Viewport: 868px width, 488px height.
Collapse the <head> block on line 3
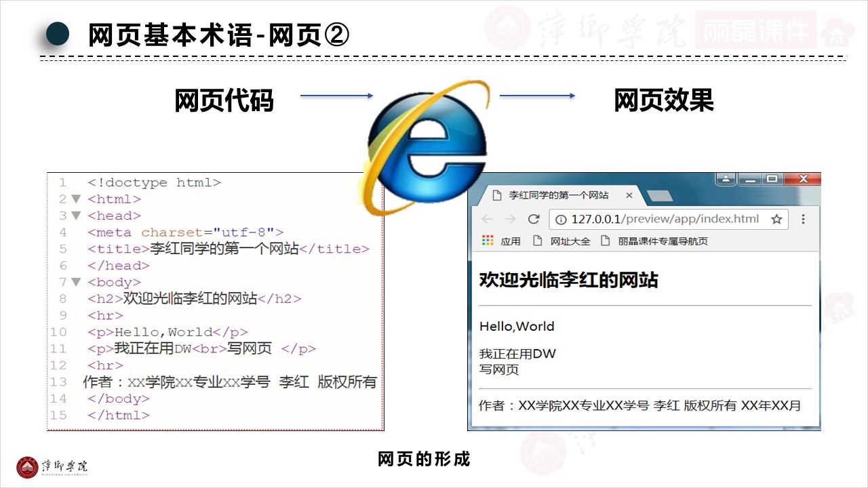tap(76, 216)
